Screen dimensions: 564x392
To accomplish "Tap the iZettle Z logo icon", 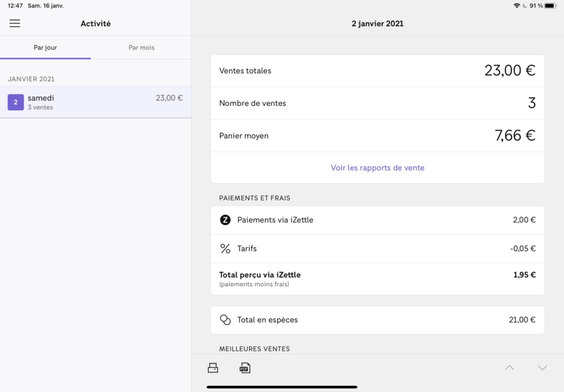I will coord(225,220).
